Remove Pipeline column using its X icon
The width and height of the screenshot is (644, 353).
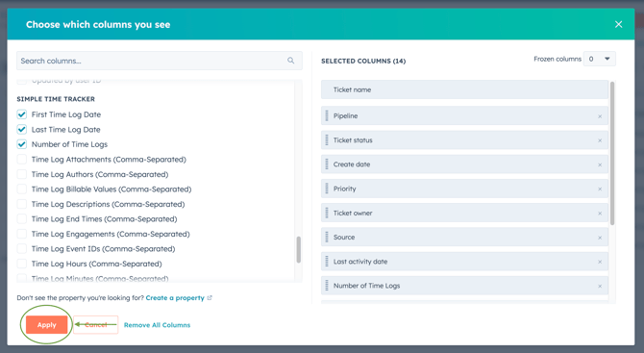point(600,116)
